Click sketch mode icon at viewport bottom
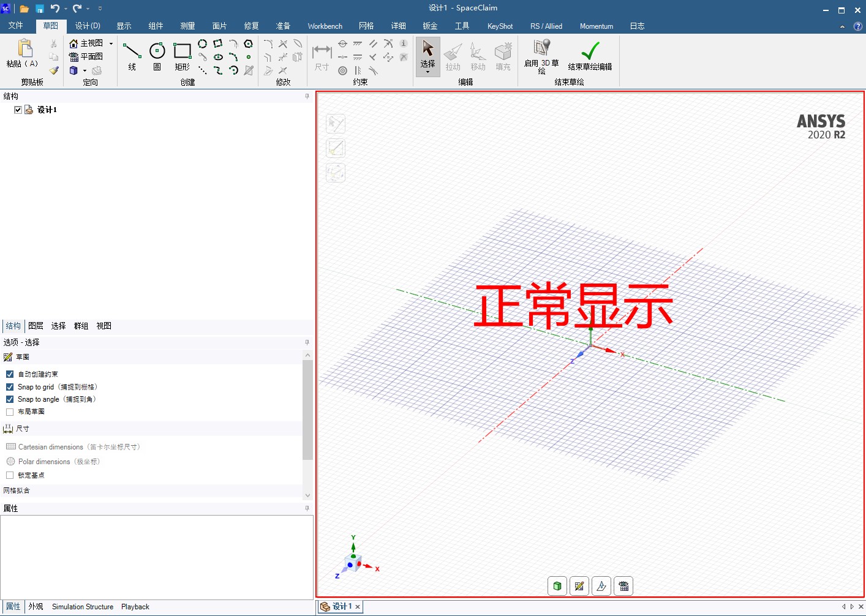The height and width of the screenshot is (616, 866). [x=579, y=586]
